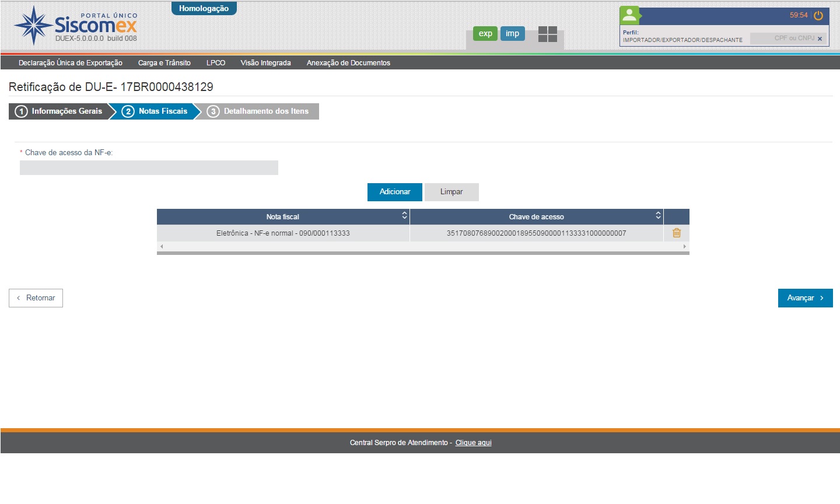This screenshot has width=840, height=504.
Task: Click the Retificação de DU-E heading
Action: pos(111,87)
